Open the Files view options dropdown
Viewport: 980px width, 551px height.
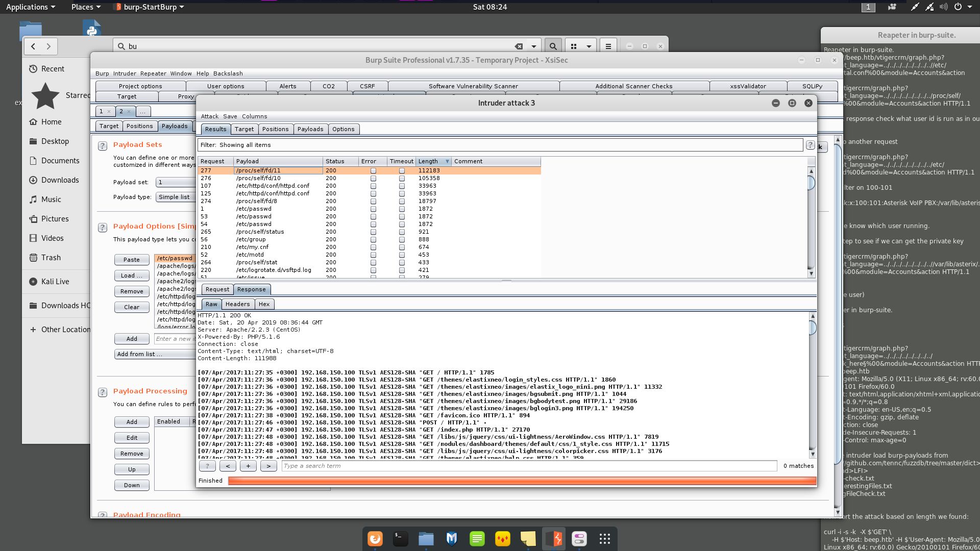coord(589,46)
